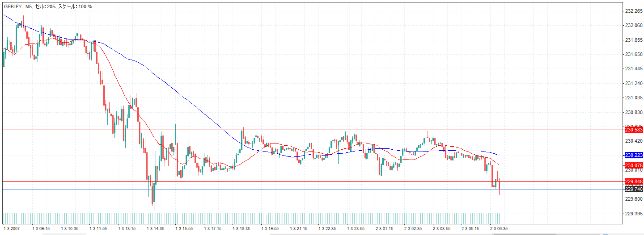Click the 1 3 14:35 time label
644x235 pixels.
155,229
